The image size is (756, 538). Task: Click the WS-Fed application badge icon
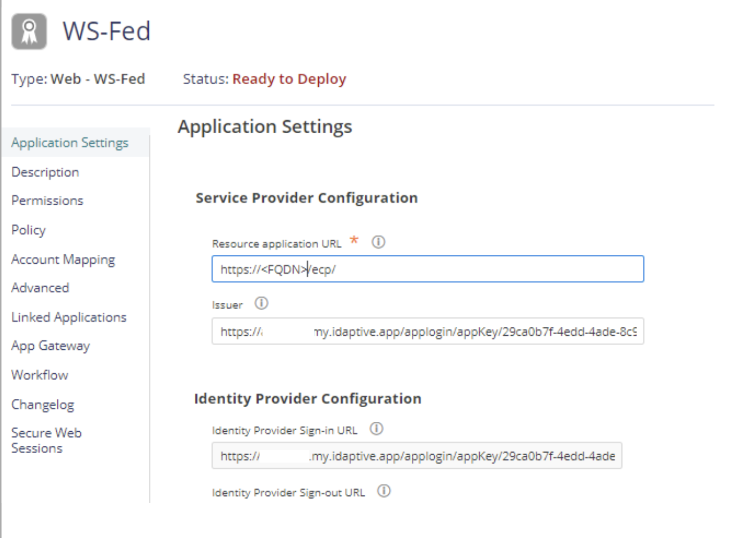coord(28,31)
